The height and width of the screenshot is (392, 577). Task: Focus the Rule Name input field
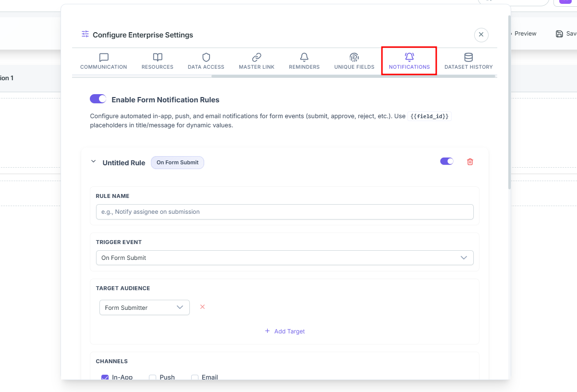coord(285,212)
